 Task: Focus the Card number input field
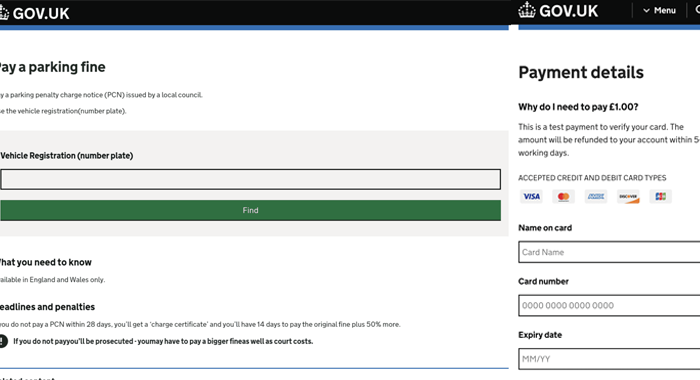point(609,305)
